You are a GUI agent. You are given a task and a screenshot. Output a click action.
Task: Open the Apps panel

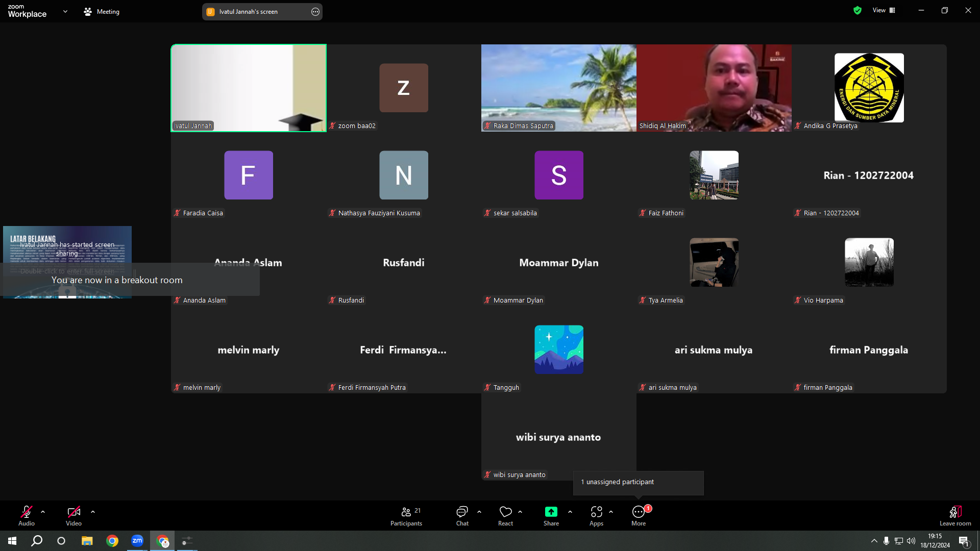(x=596, y=515)
